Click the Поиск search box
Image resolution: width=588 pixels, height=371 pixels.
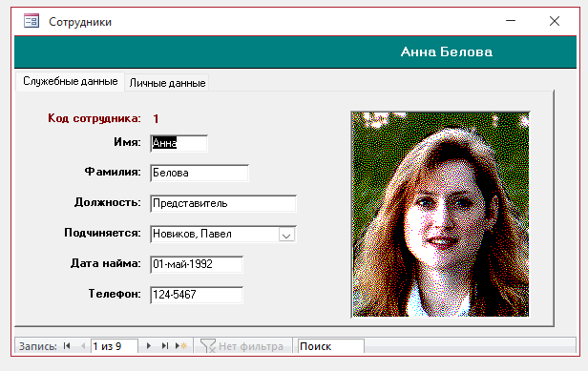(330, 346)
